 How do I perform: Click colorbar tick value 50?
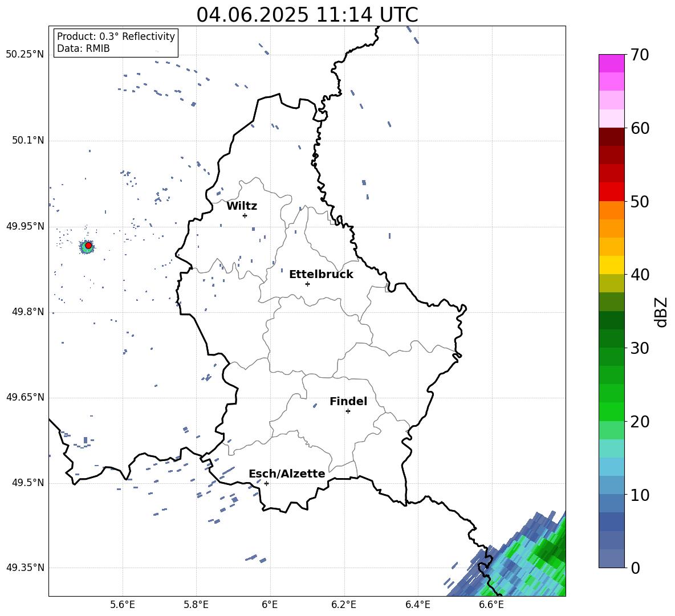click(x=640, y=202)
